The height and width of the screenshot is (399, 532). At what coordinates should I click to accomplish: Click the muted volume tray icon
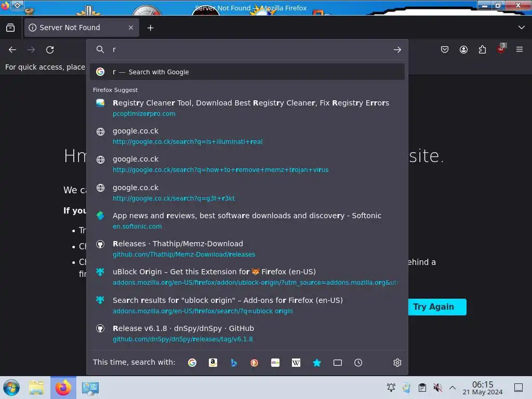(437, 387)
